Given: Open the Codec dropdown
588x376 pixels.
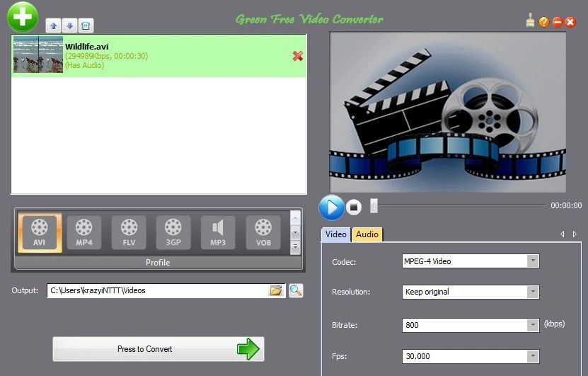Looking at the screenshot, I should click(532, 261).
